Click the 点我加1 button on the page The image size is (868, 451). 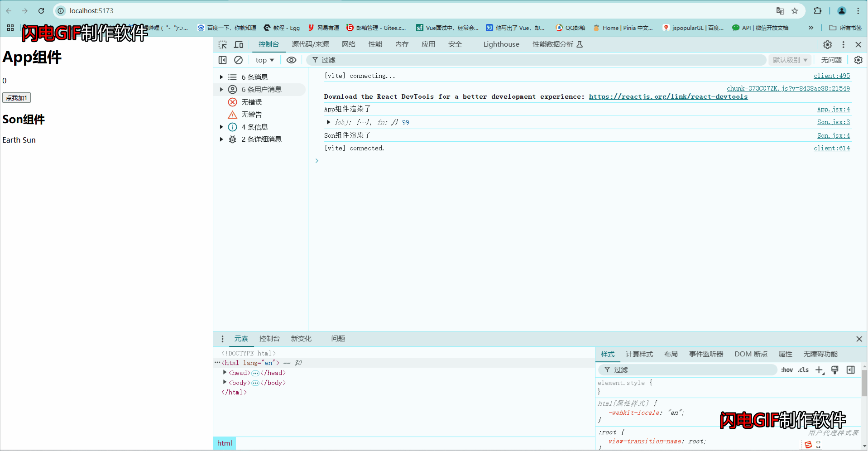click(16, 97)
